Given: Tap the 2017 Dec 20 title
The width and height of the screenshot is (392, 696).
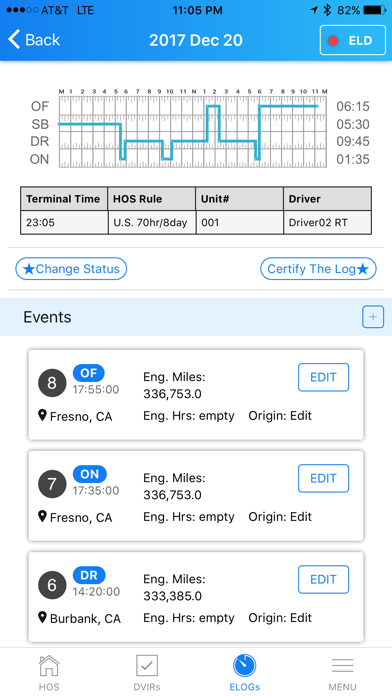Looking at the screenshot, I should (x=196, y=40).
